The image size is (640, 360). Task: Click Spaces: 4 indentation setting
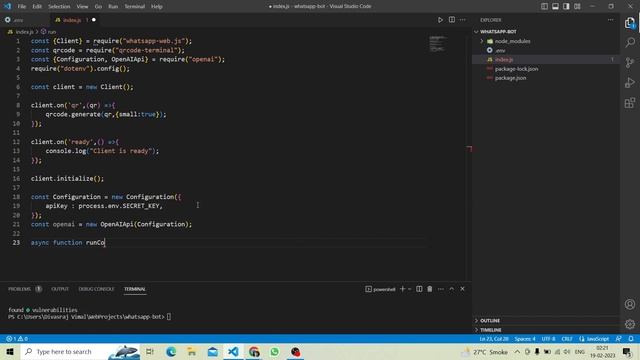[524, 339]
